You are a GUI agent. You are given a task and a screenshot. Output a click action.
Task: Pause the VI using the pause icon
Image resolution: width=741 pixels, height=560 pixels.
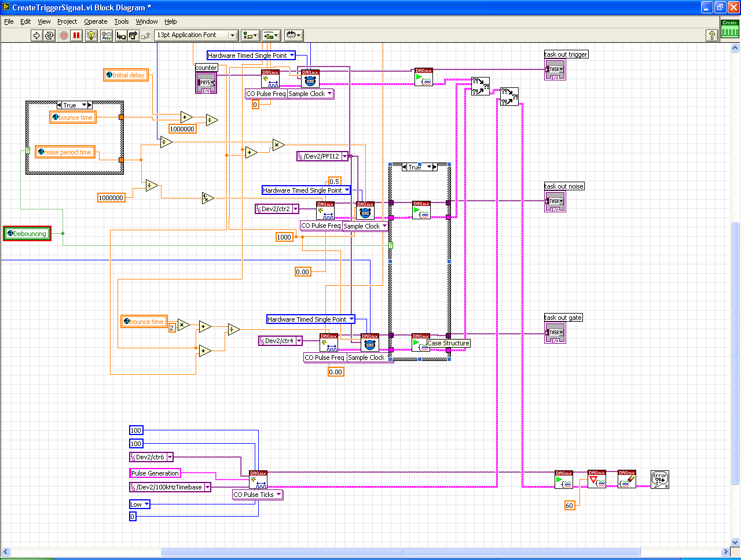click(x=76, y=35)
